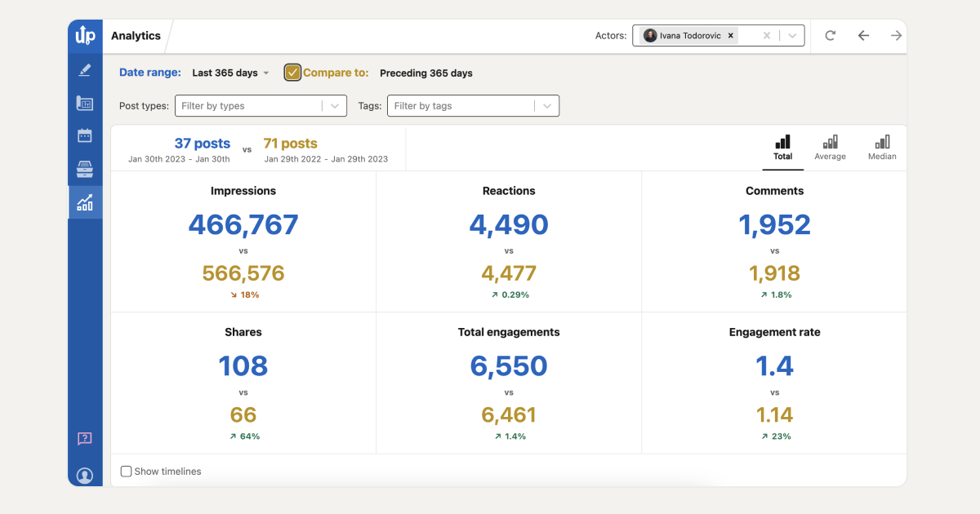
Task: Click the forward arrow navigation button
Action: 895,35
